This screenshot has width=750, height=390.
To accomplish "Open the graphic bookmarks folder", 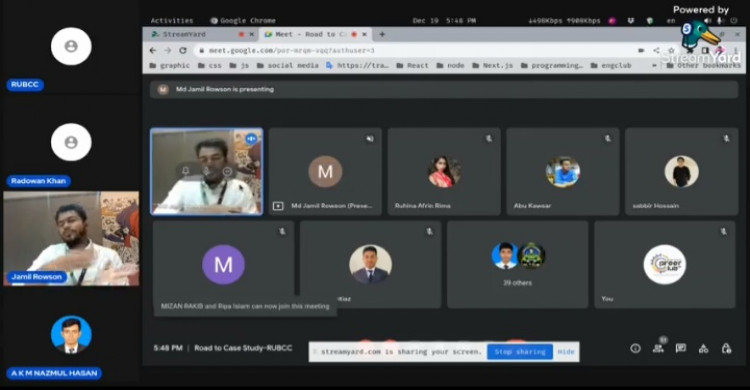I will 170,66.
